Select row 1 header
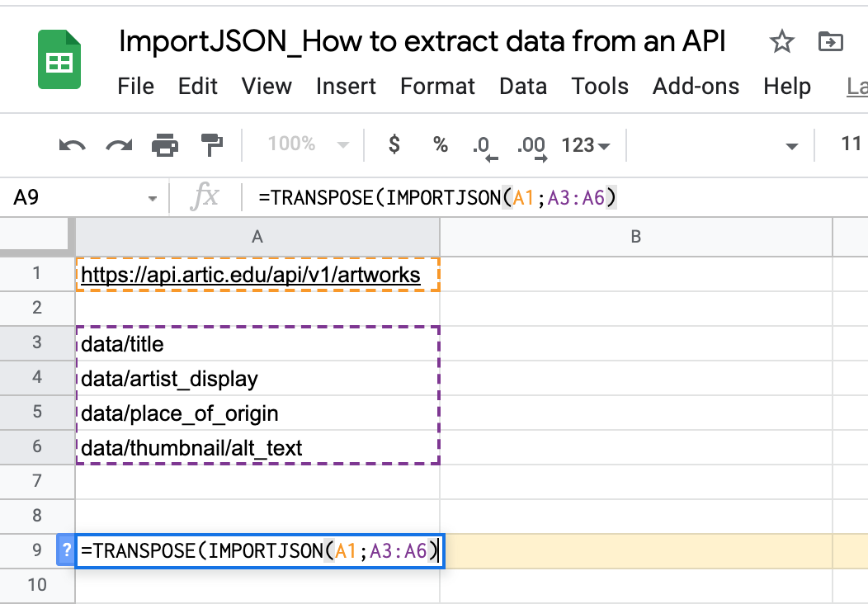 coord(37,273)
